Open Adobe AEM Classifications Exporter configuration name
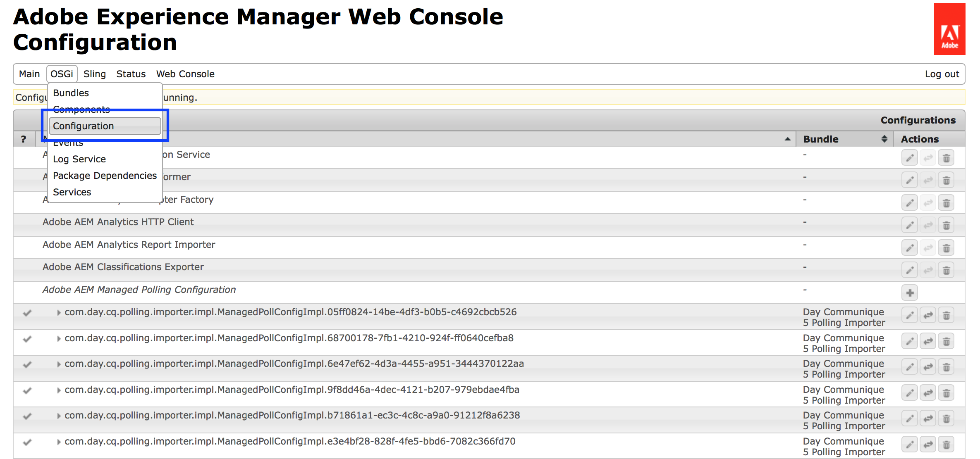 [123, 267]
